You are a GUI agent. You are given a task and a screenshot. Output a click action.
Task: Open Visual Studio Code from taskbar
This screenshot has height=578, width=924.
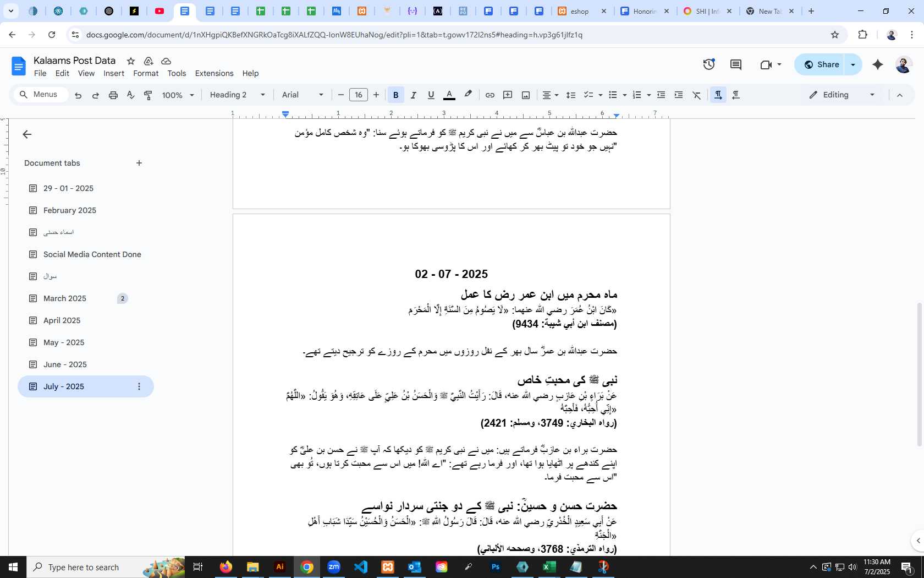point(361,567)
